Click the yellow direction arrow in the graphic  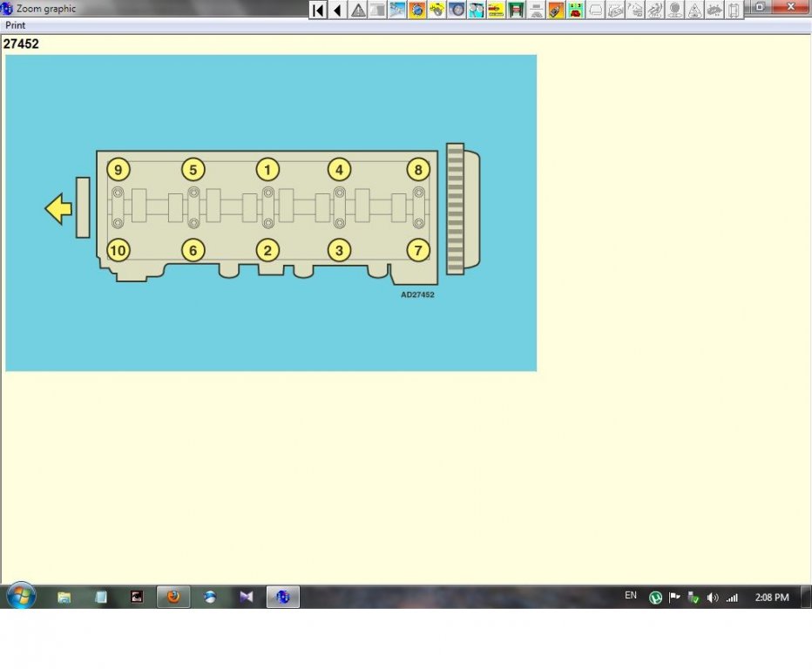58,209
